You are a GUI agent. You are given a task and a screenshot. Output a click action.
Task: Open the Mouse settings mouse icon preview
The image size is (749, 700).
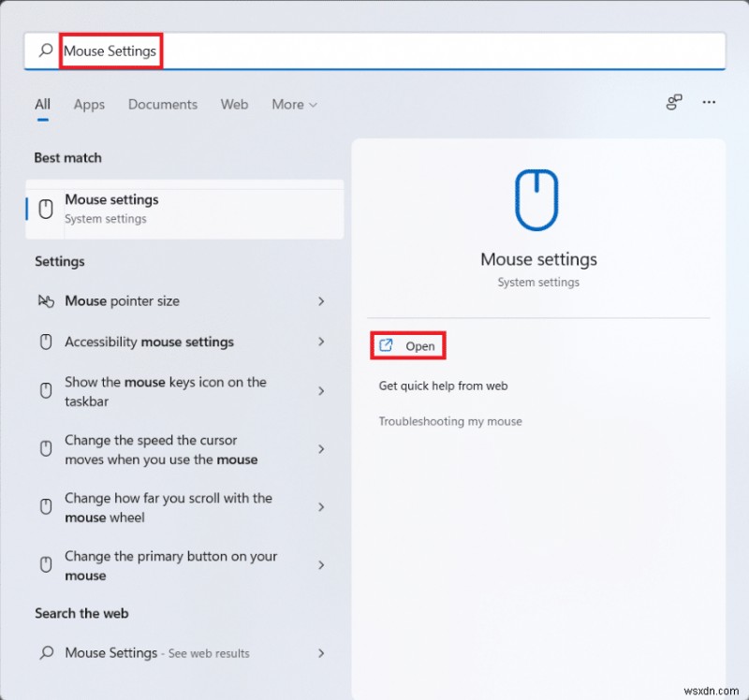click(538, 197)
